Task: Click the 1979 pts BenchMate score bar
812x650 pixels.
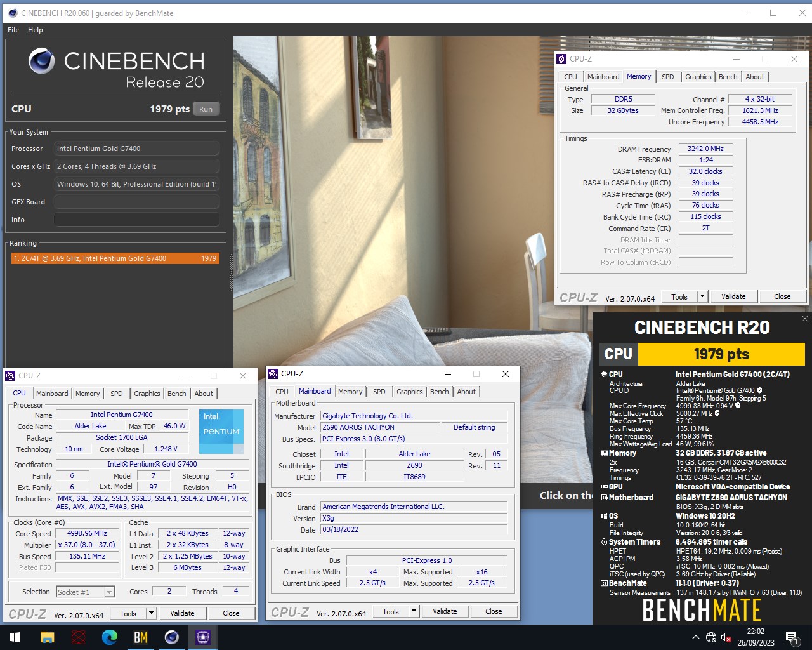Action: click(x=721, y=354)
